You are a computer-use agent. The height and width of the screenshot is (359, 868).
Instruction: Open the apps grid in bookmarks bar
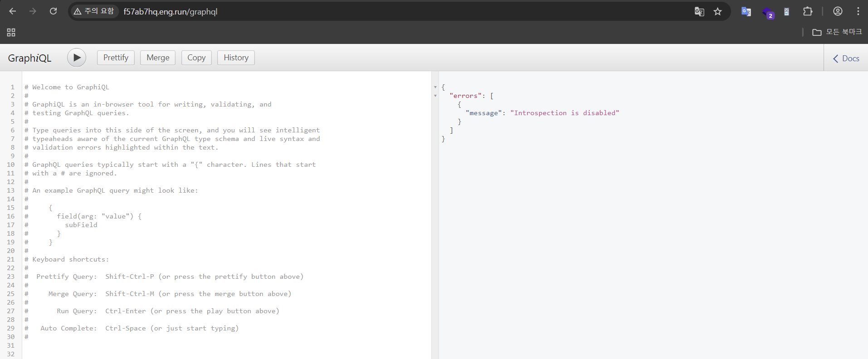11,32
